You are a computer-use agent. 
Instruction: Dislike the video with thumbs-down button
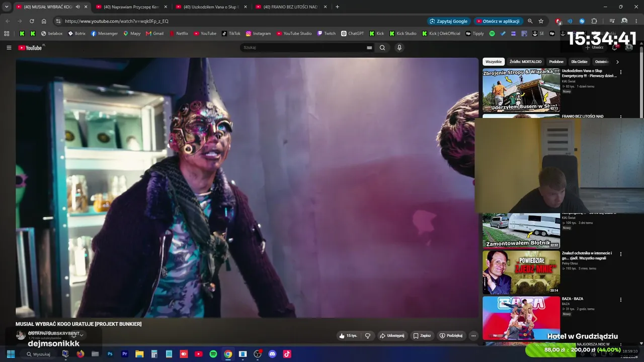tap(367, 336)
